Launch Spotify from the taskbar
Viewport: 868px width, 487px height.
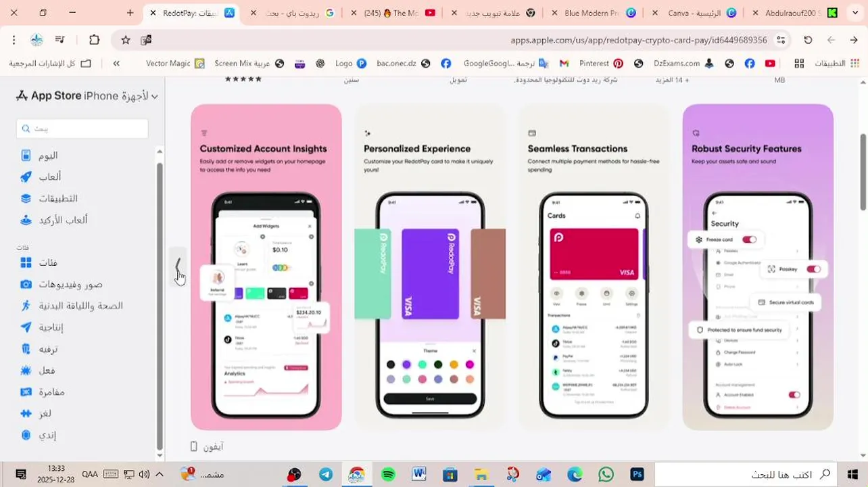pos(388,474)
